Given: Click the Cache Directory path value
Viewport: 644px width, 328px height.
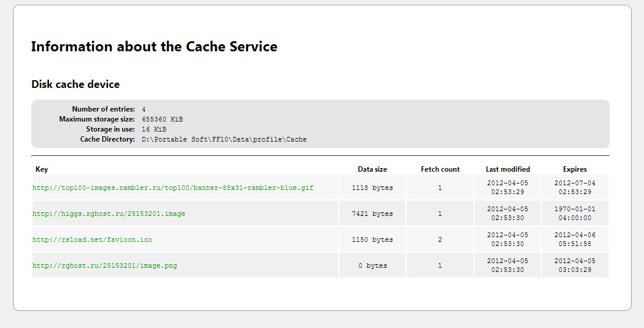Looking at the screenshot, I should point(224,140).
